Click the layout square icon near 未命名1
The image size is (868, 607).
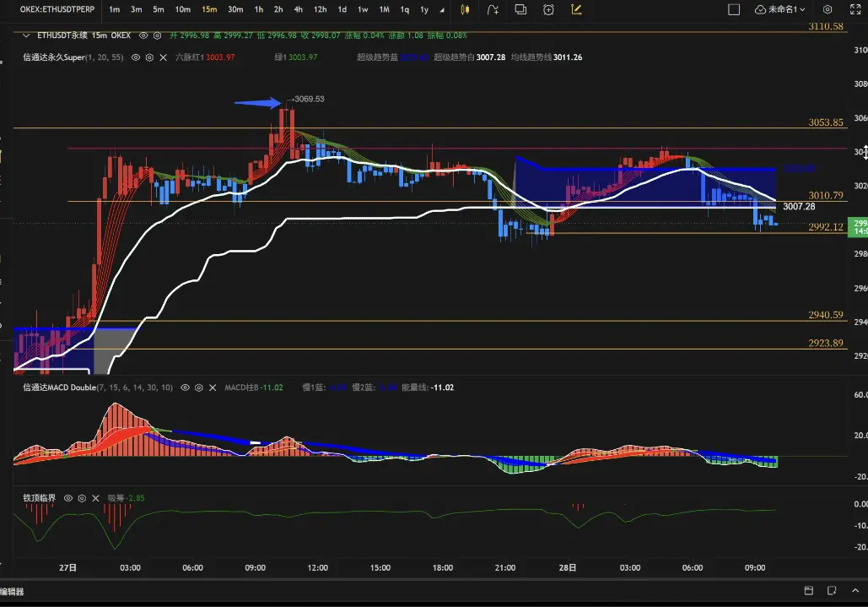click(x=734, y=9)
